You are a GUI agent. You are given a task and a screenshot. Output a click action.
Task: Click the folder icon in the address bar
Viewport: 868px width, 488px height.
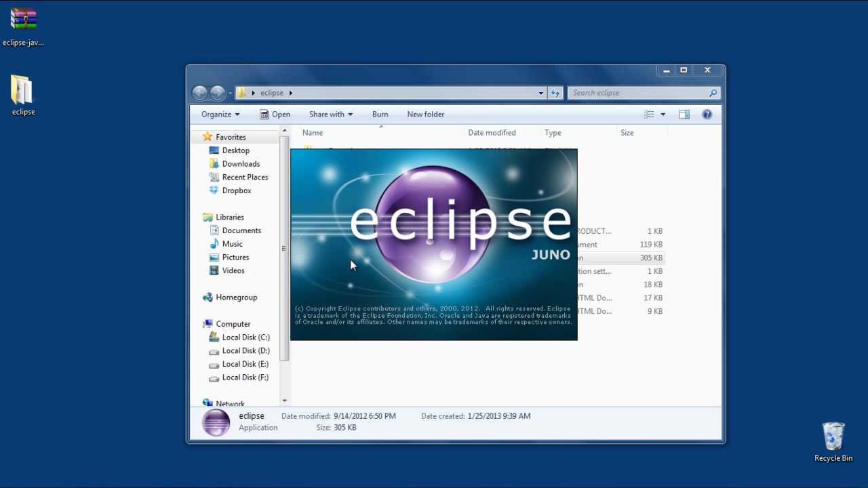242,93
